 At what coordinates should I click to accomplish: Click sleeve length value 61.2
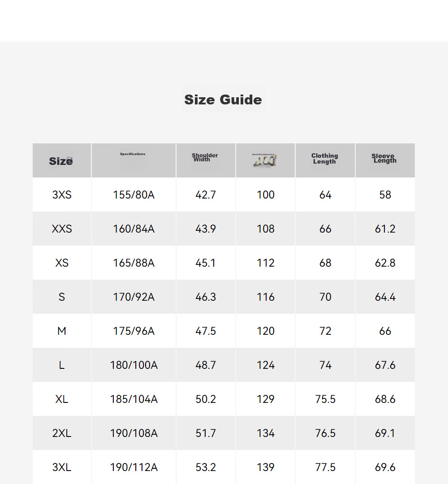click(385, 229)
